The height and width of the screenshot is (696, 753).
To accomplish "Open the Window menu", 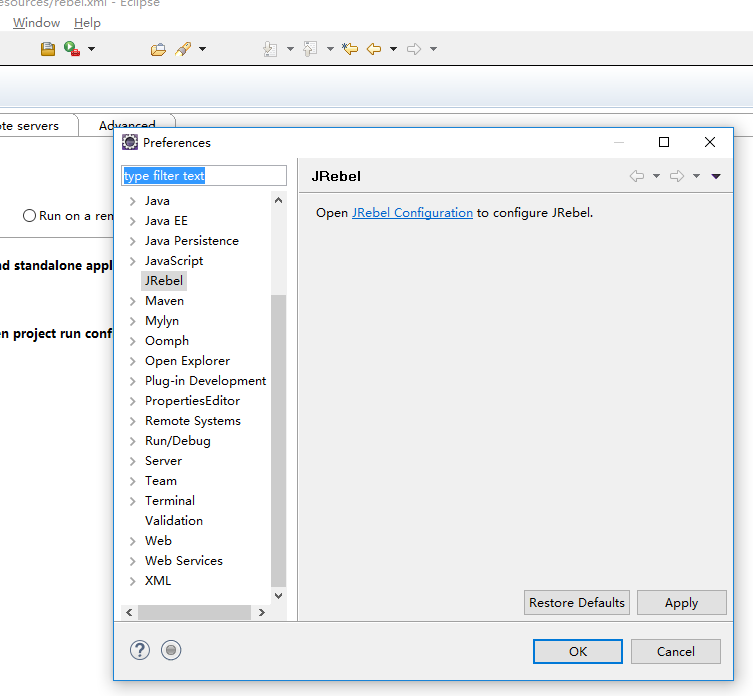I will (36, 23).
